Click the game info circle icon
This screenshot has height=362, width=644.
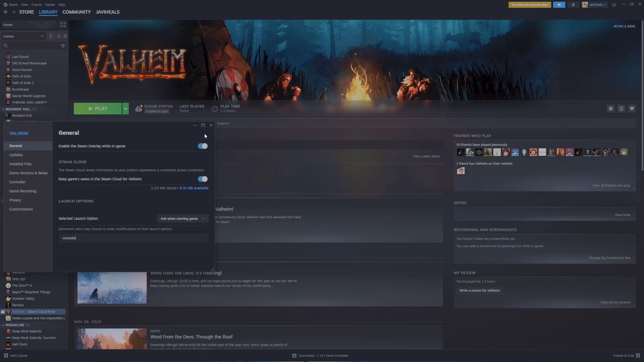(621, 109)
